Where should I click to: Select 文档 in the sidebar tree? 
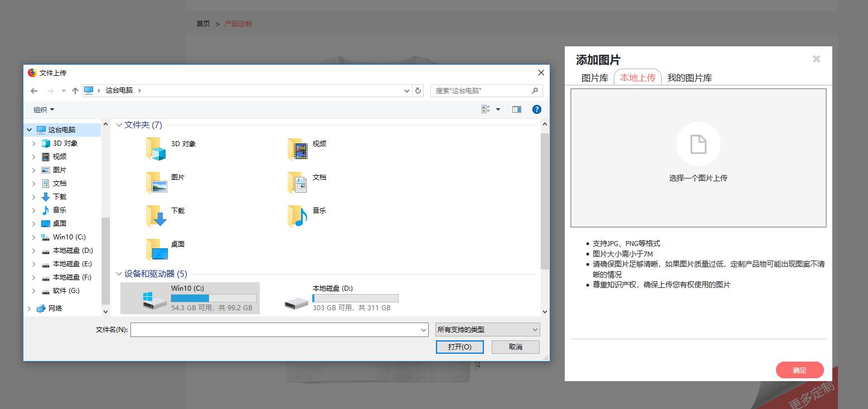coord(60,184)
